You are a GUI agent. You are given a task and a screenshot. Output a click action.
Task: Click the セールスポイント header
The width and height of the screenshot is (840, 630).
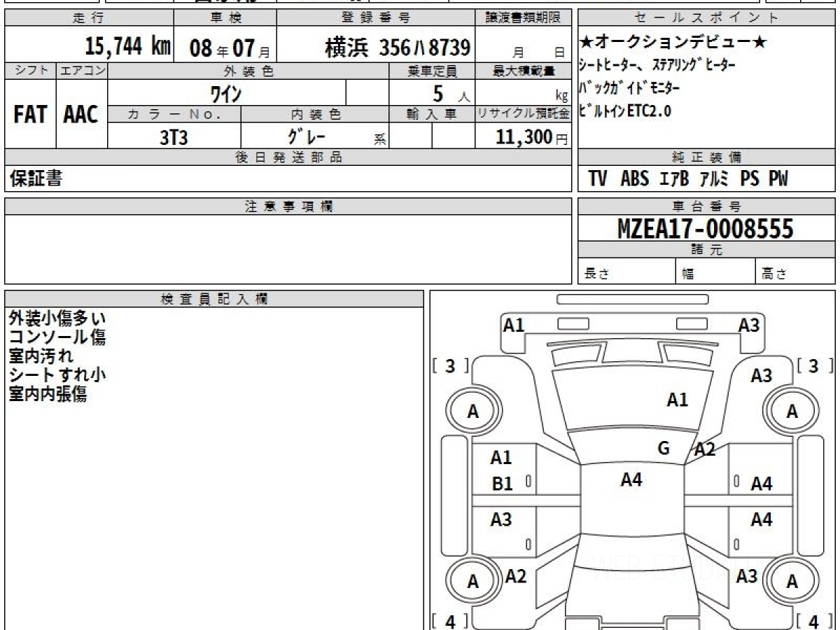coord(706,18)
